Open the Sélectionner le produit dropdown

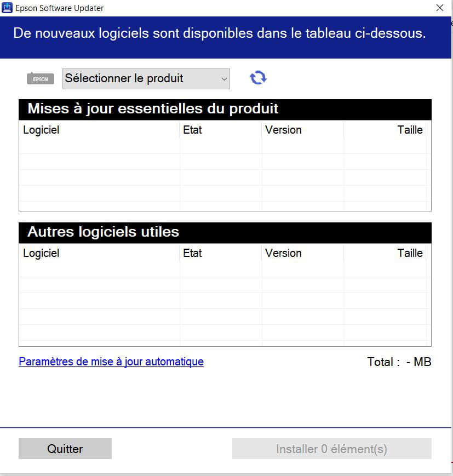coord(146,79)
